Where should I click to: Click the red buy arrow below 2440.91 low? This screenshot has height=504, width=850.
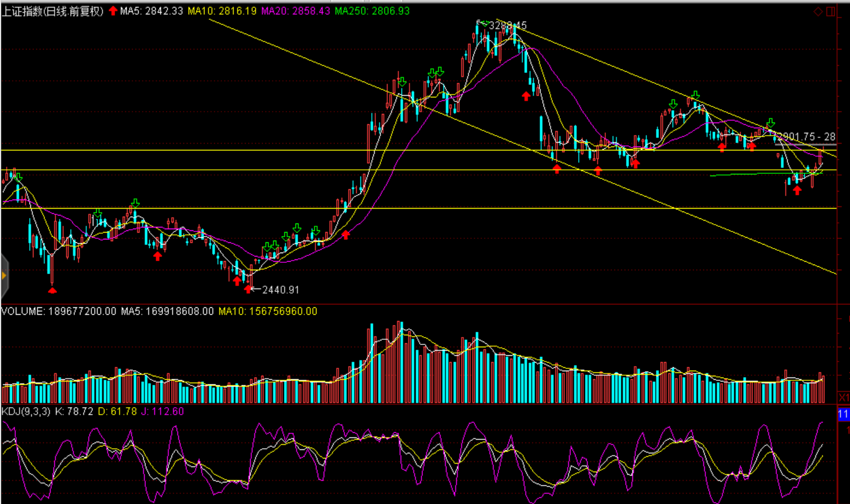pyautogui.click(x=248, y=289)
